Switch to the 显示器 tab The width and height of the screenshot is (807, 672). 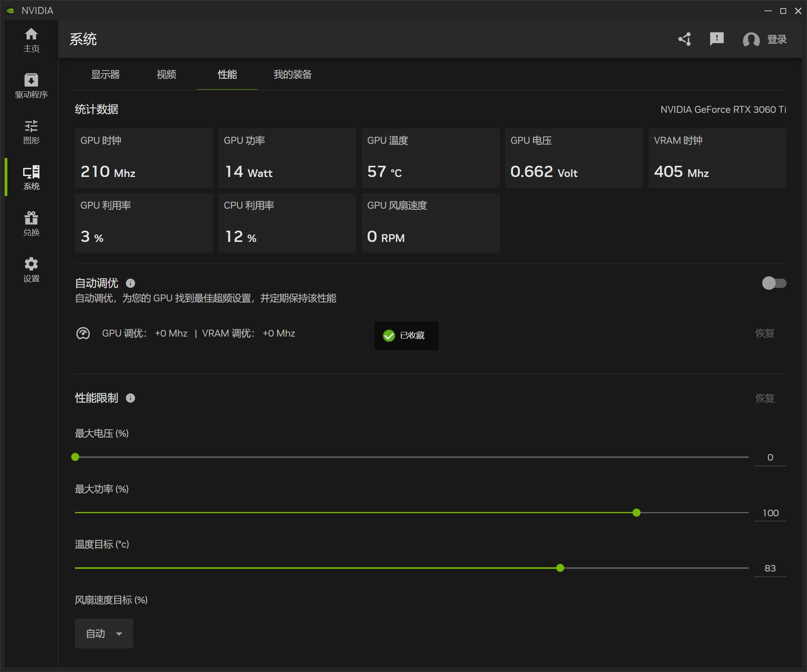coord(105,75)
